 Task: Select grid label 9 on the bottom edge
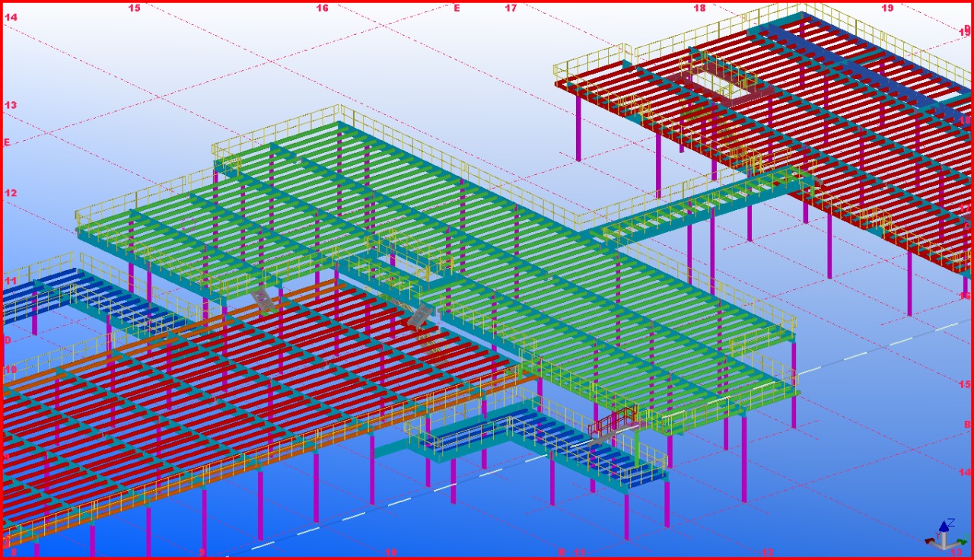click(202, 552)
